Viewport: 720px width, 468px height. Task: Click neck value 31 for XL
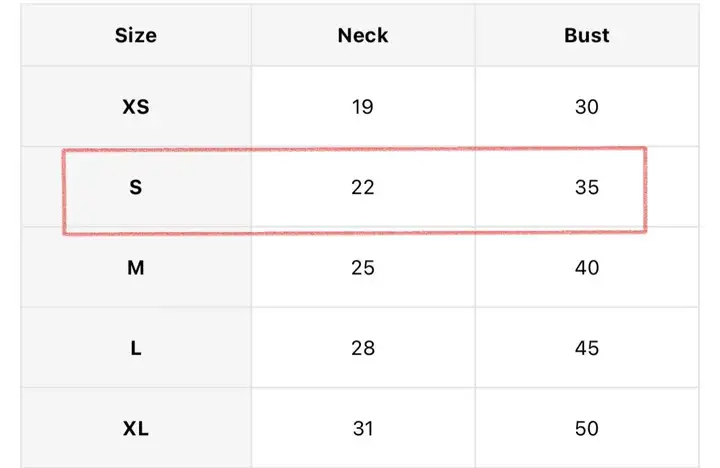point(363,429)
